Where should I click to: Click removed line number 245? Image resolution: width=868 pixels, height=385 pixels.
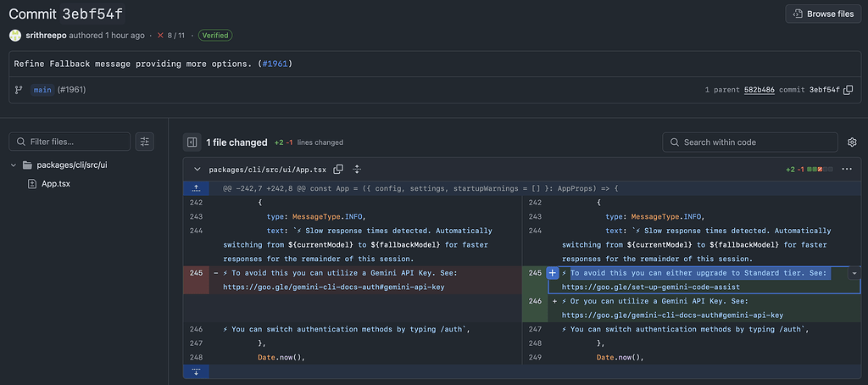pyautogui.click(x=196, y=272)
